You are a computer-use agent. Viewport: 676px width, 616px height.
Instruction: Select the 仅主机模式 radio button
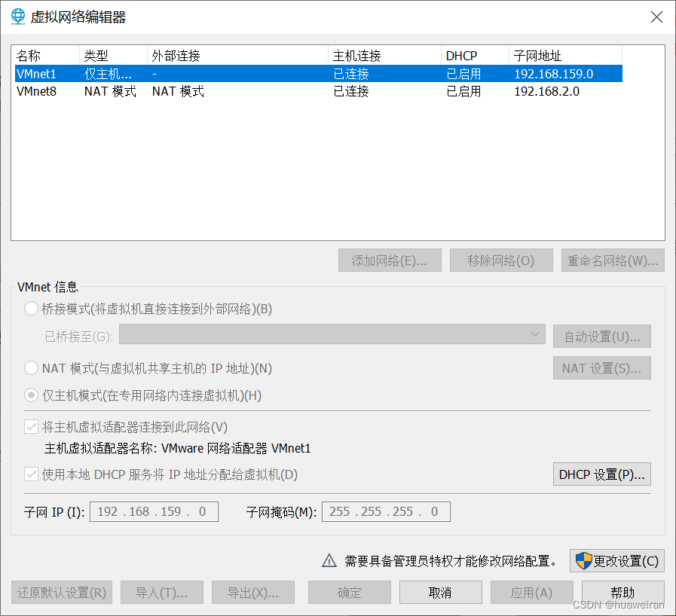pos(31,395)
